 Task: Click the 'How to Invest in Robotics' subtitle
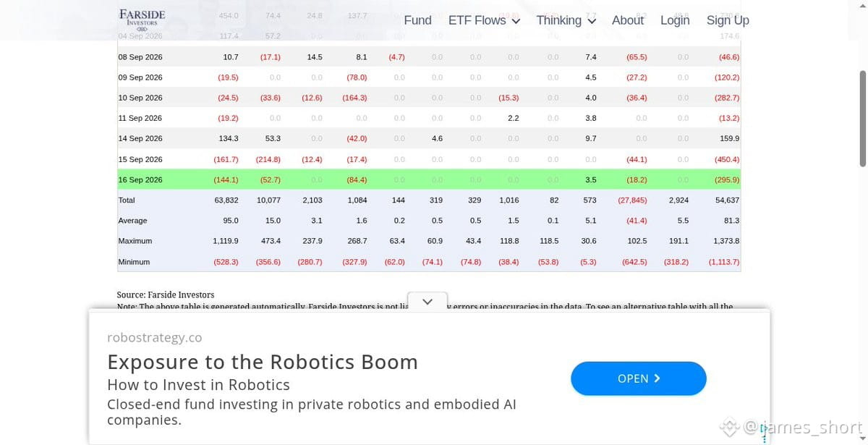tap(199, 385)
